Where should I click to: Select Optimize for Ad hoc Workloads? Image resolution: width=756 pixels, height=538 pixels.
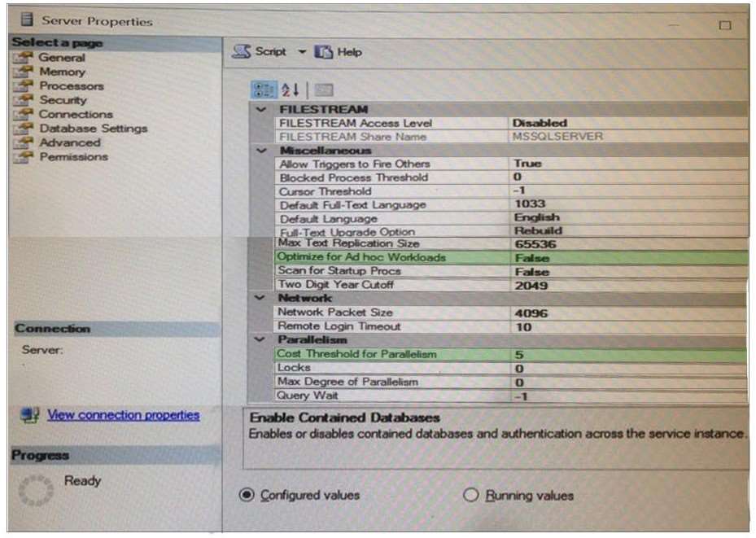(510, 257)
